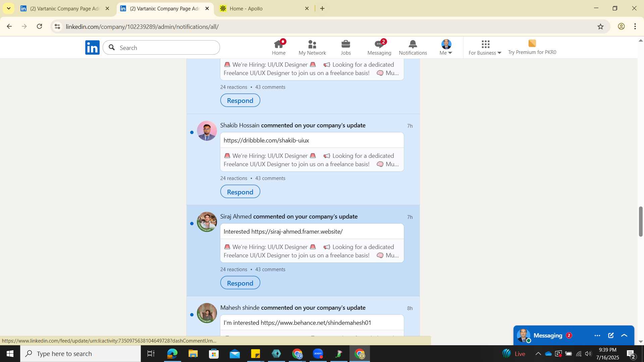
Task: Respond to Shakib Hossain's comment
Action: point(240,192)
